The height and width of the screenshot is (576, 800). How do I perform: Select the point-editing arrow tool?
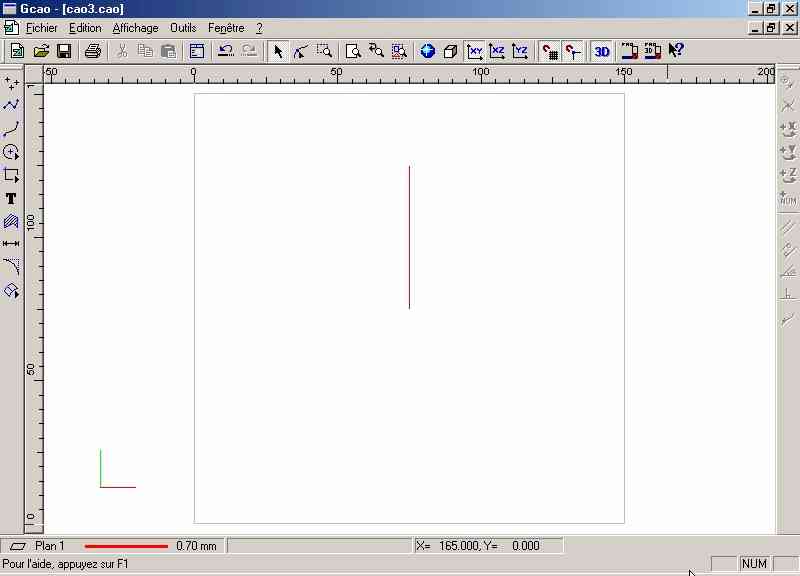301,51
